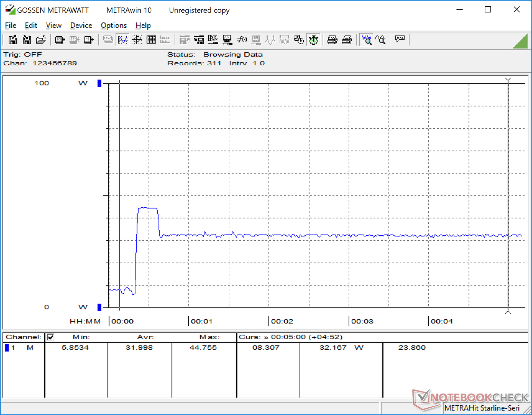Click the 'Chan: 123456789' text
The image size is (532, 415).
pos(40,63)
